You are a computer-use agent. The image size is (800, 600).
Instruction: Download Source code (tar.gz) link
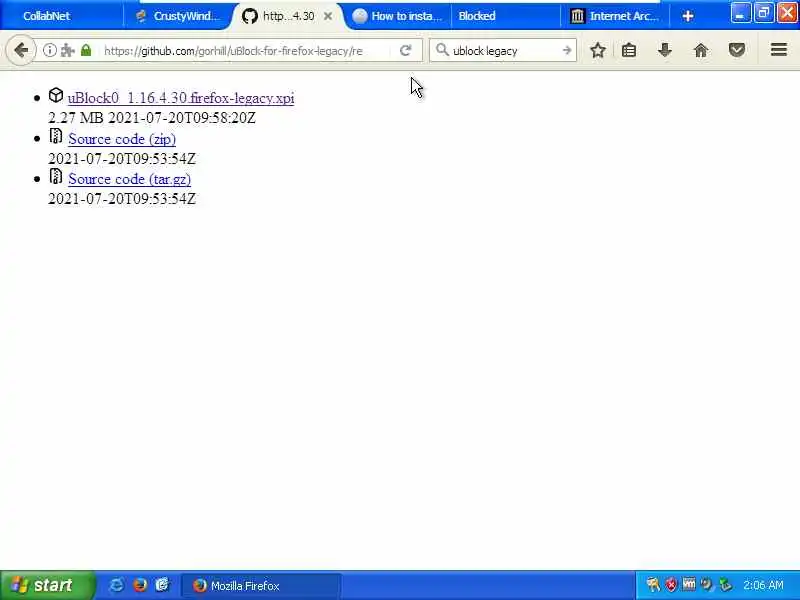click(x=130, y=179)
